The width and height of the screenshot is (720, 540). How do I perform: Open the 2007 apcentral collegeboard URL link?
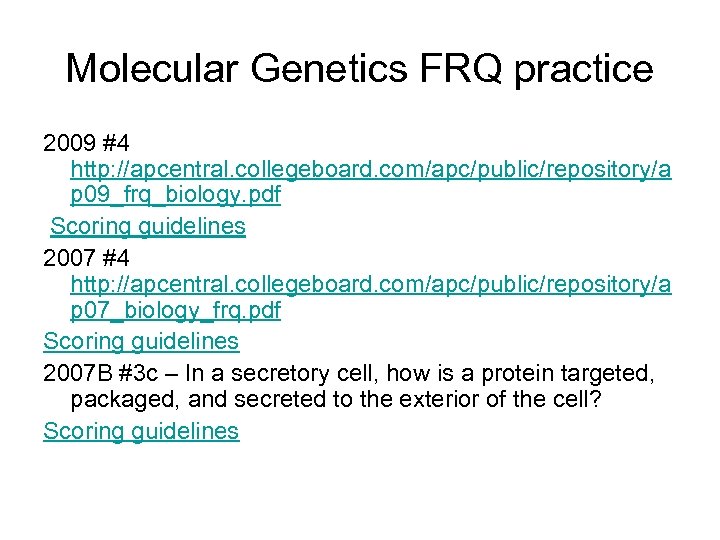tap(371, 284)
